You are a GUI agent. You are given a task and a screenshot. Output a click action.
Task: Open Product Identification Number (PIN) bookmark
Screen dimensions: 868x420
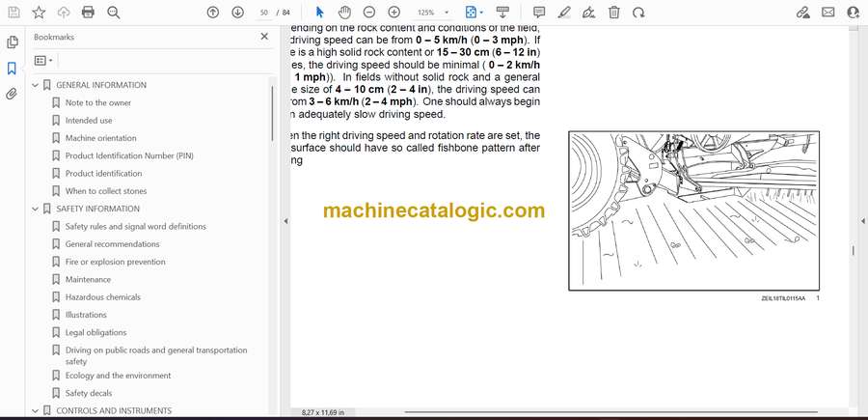tap(129, 155)
